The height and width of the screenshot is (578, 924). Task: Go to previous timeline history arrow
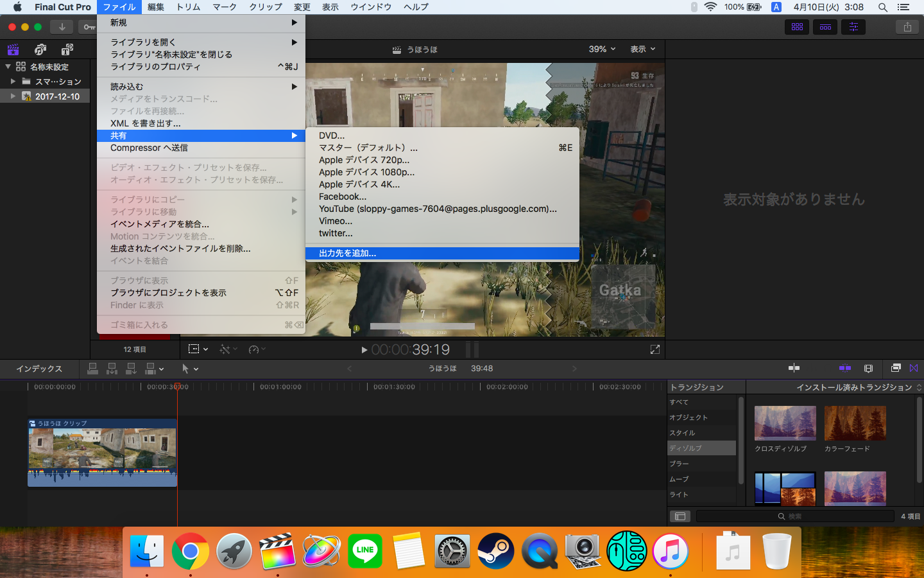pyautogui.click(x=350, y=369)
